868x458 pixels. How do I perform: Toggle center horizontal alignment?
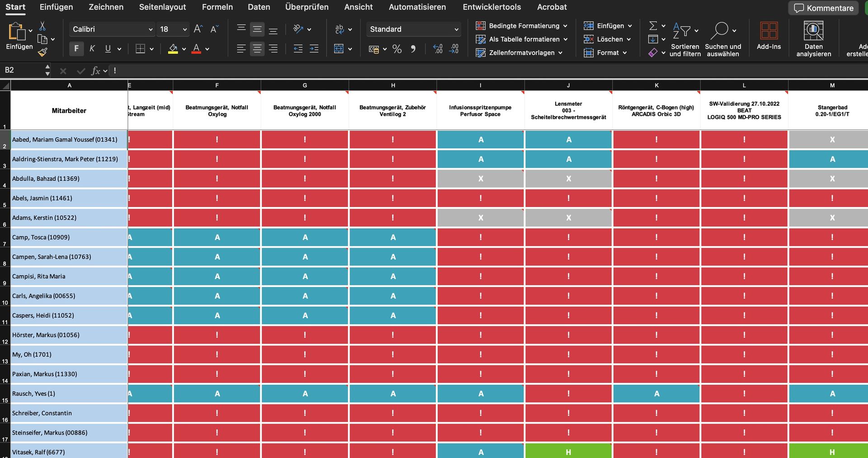tap(257, 49)
